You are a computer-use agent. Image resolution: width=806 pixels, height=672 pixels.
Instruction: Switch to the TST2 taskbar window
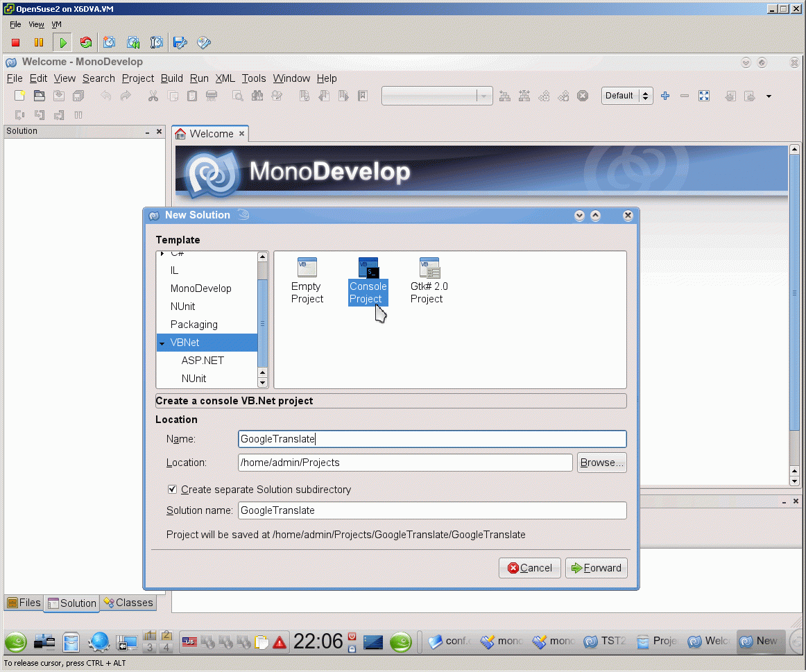(605, 641)
